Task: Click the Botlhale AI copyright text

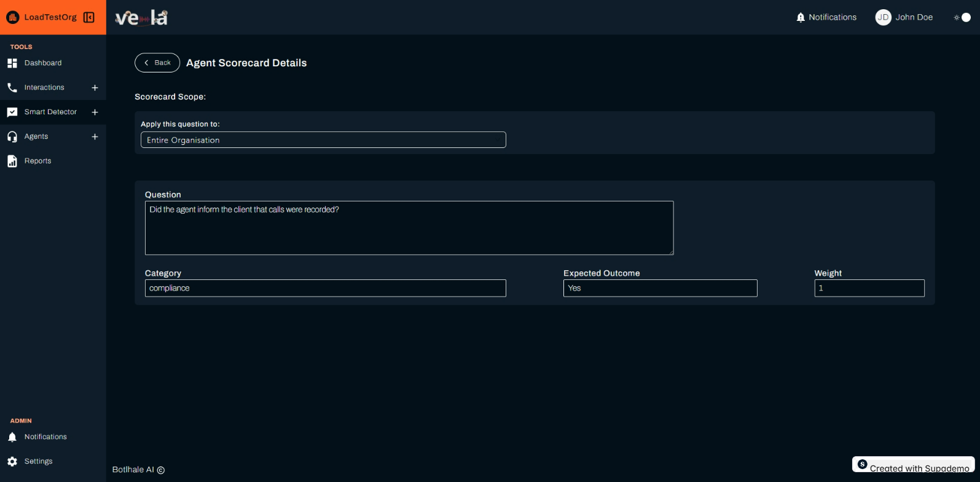Action: [138, 470]
